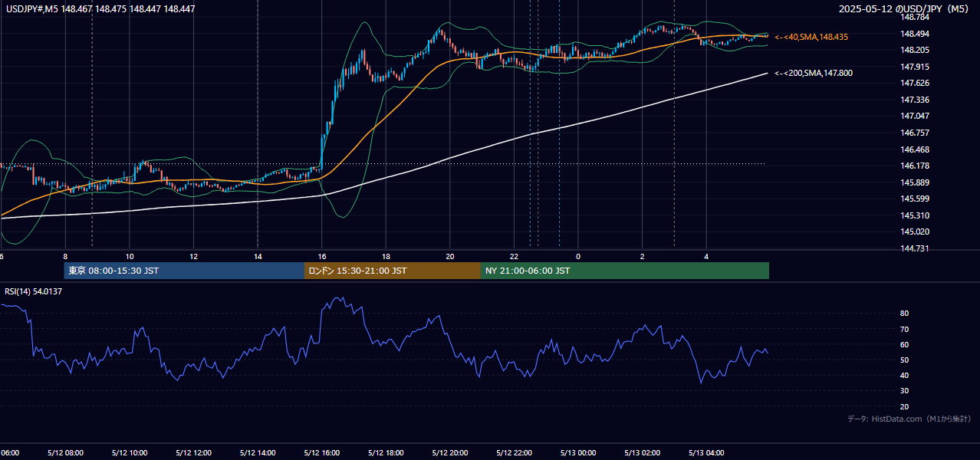This screenshot has width=980, height=460.
Task: Click the 5/12 16:00 date label
Action: [x=322, y=453]
